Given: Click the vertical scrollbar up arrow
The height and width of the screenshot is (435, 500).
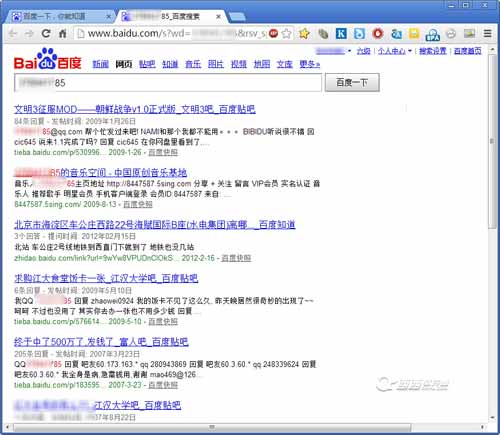Looking at the screenshot, I should pyautogui.click(x=492, y=50).
